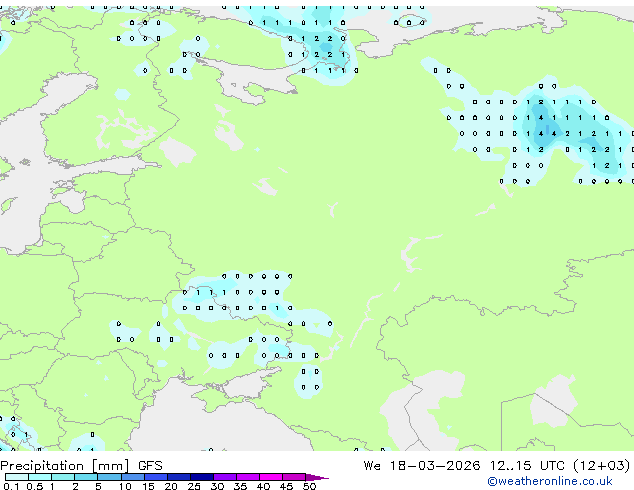The height and width of the screenshot is (490, 634).
Task: Click the legend label "35"
Action: tap(240, 486)
